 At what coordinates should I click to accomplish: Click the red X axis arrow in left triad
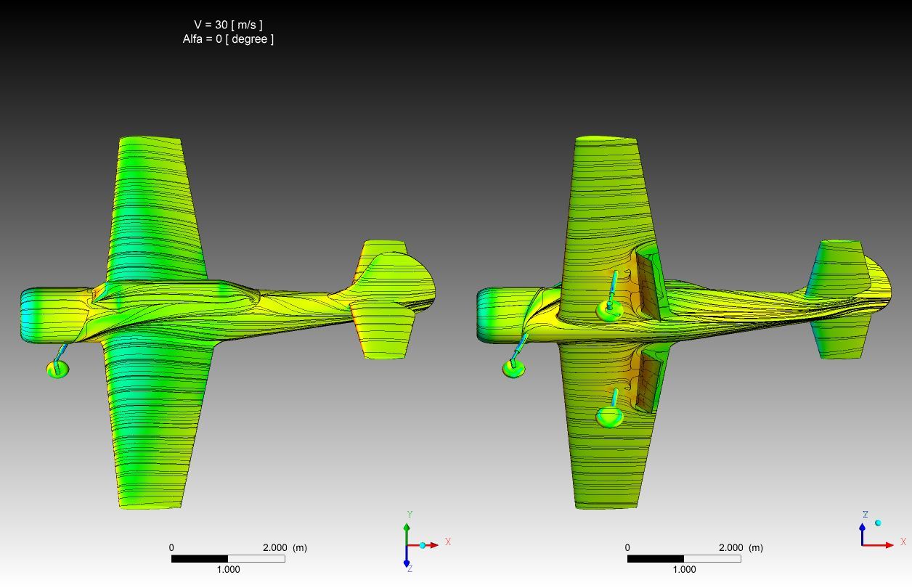[432, 544]
